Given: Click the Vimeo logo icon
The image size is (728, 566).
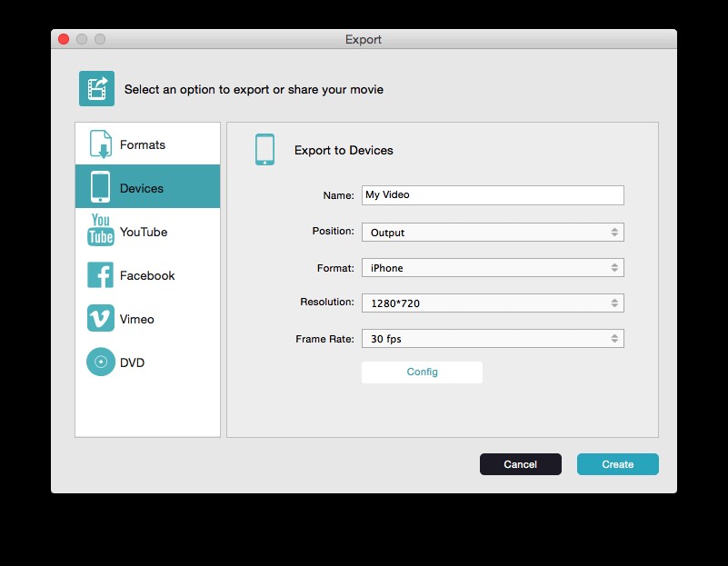Looking at the screenshot, I should pyautogui.click(x=100, y=318).
